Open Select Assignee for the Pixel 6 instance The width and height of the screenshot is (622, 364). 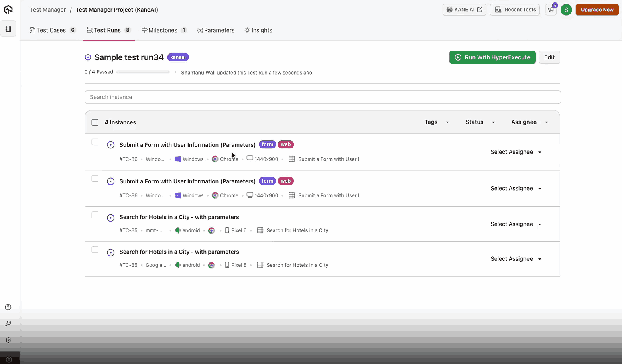coord(516,224)
